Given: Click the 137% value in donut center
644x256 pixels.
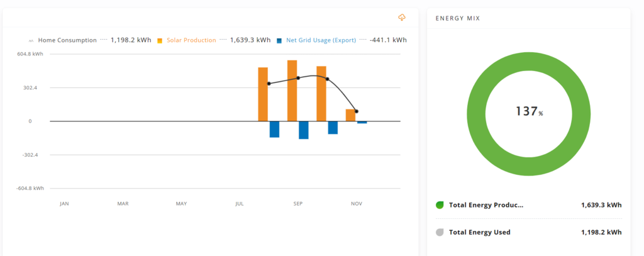Looking at the screenshot, I should pos(528,112).
